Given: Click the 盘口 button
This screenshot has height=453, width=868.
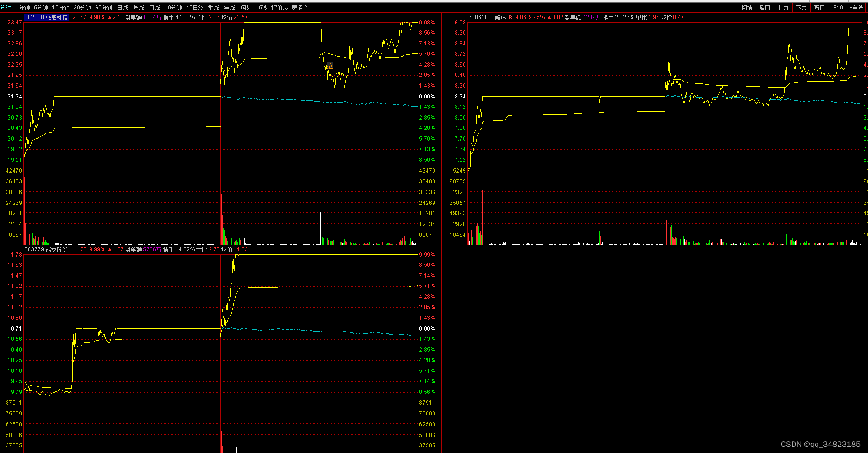Looking at the screenshot, I should tap(765, 8).
